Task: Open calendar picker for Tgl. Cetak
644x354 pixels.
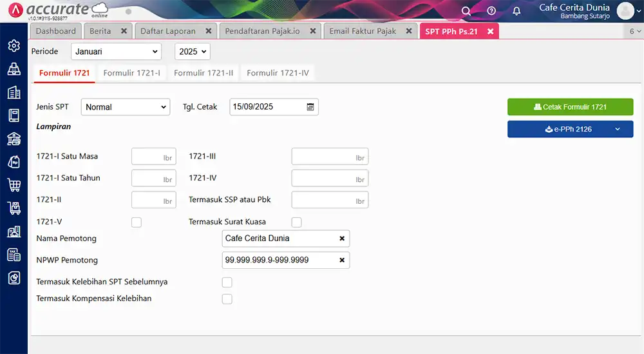Action: (x=310, y=107)
